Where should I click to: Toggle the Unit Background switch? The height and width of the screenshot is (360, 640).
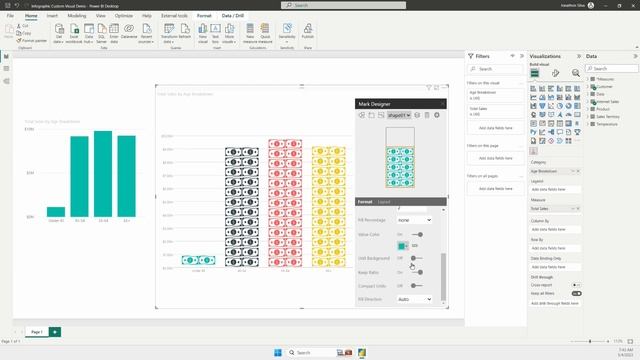[417, 258]
